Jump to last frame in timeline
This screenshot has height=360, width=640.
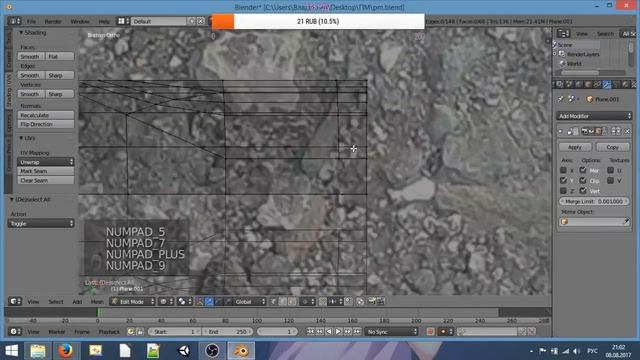point(357,331)
